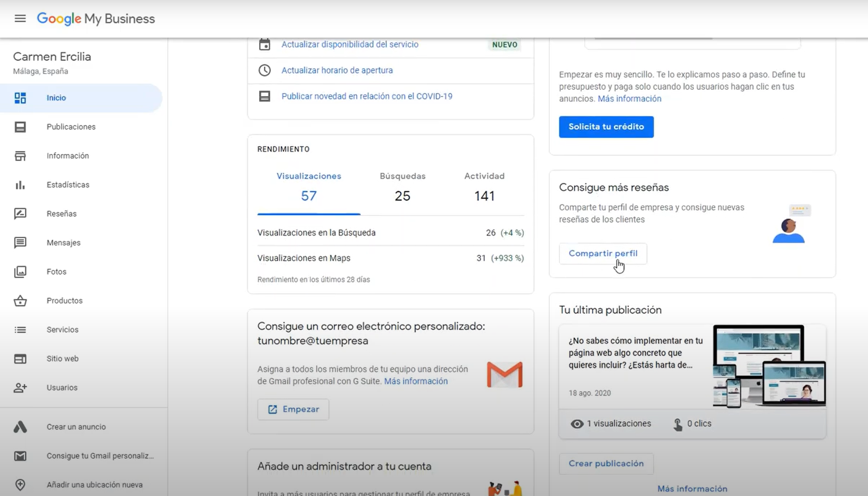Viewport: 868px width, 496px height.
Task: Click the reviewer illustration in reseñas card
Action: (792, 224)
